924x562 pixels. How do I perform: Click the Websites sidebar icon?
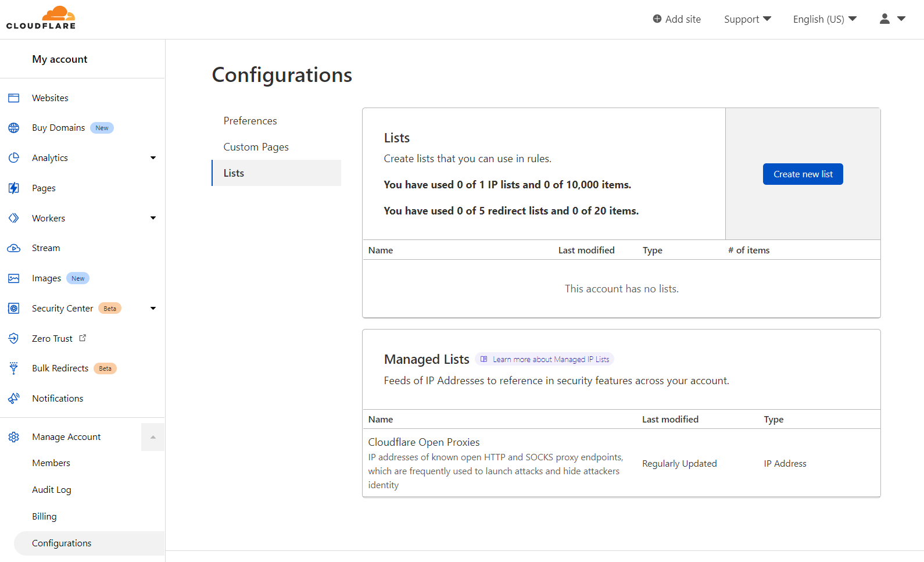tap(14, 98)
